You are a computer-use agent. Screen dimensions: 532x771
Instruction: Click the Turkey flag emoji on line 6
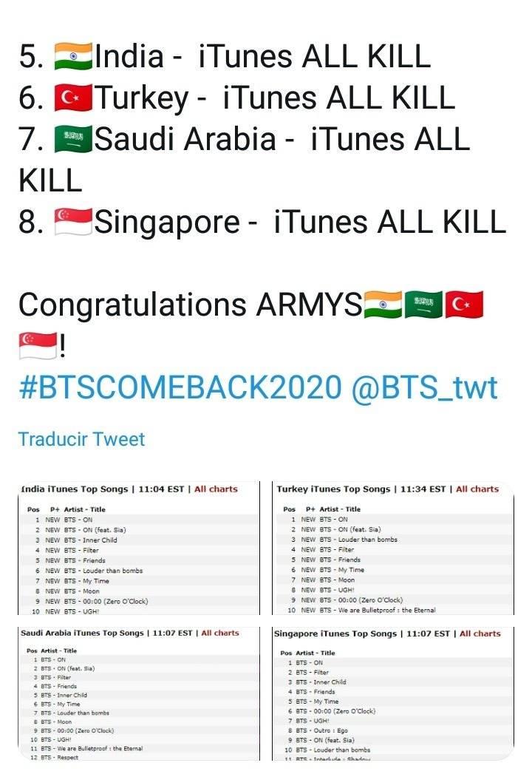coord(73,98)
